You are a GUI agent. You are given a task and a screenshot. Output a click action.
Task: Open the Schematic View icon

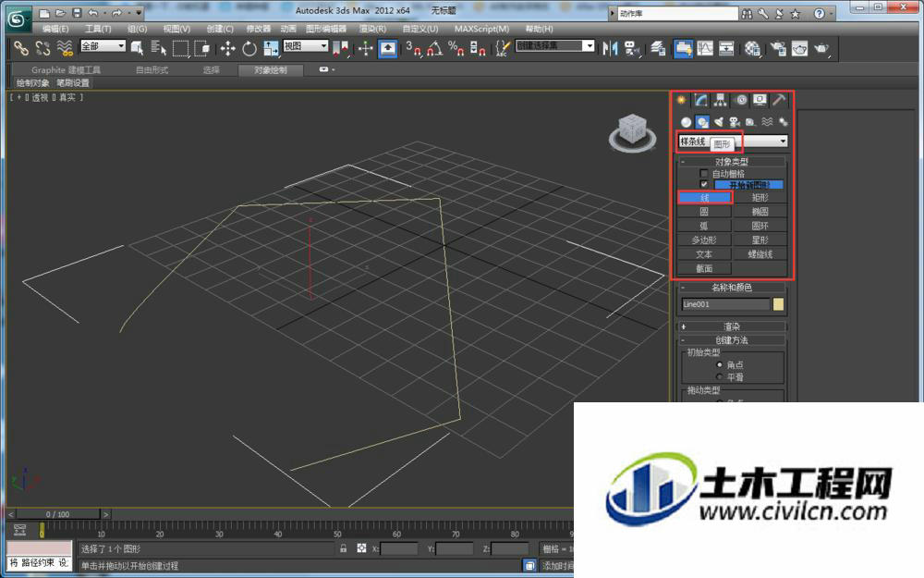726,48
